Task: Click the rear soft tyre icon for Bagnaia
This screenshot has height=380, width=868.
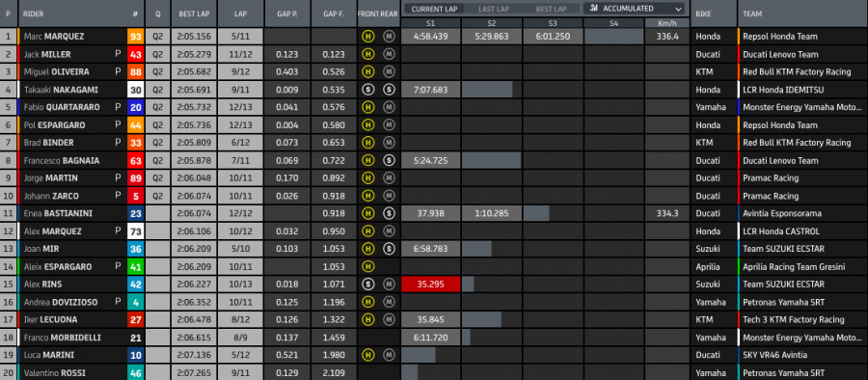Action: point(389,161)
